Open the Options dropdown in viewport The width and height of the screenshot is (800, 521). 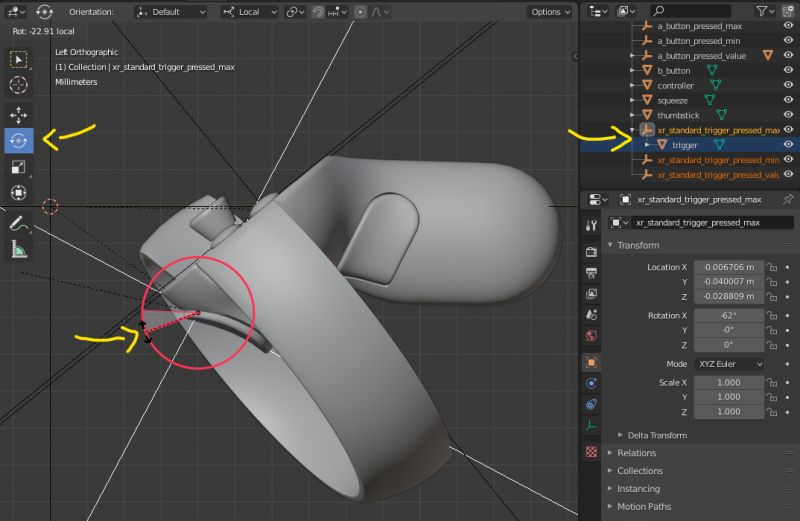pos(551,12)
